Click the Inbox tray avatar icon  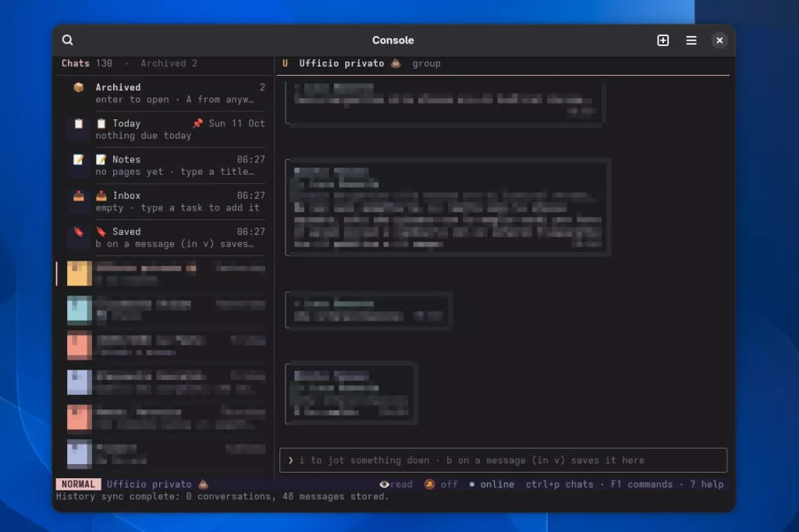point(79,196)
